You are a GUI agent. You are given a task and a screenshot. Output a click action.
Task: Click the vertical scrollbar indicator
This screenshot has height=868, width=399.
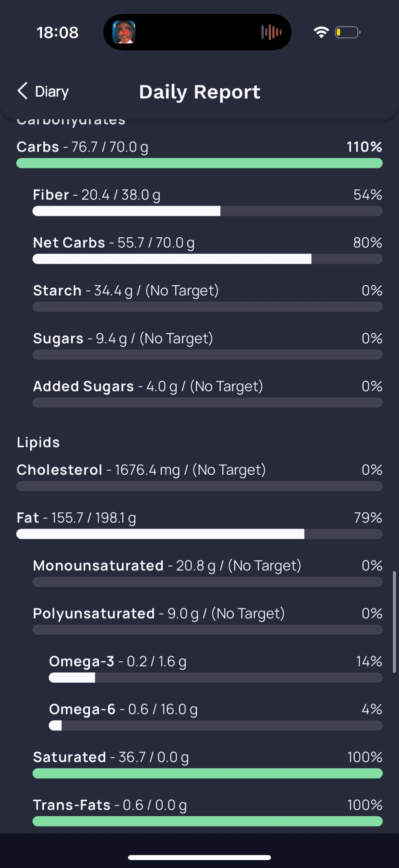(x=394, y=622)
